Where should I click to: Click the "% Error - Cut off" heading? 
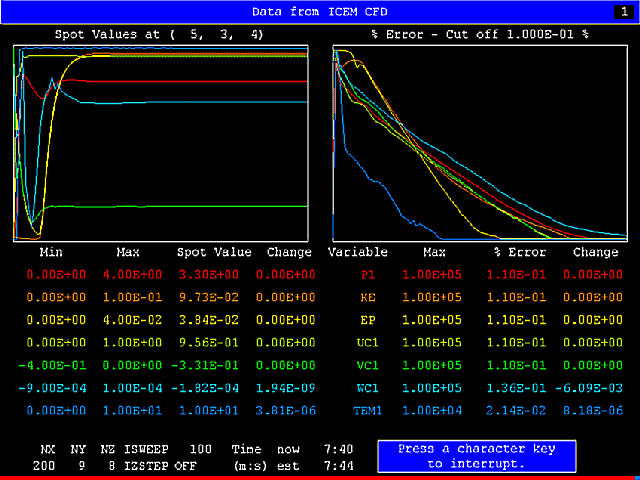point(479,33)
